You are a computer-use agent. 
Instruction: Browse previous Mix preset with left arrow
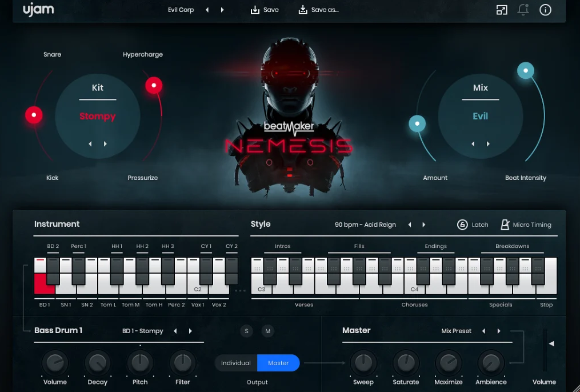click(x=473, y=144)
